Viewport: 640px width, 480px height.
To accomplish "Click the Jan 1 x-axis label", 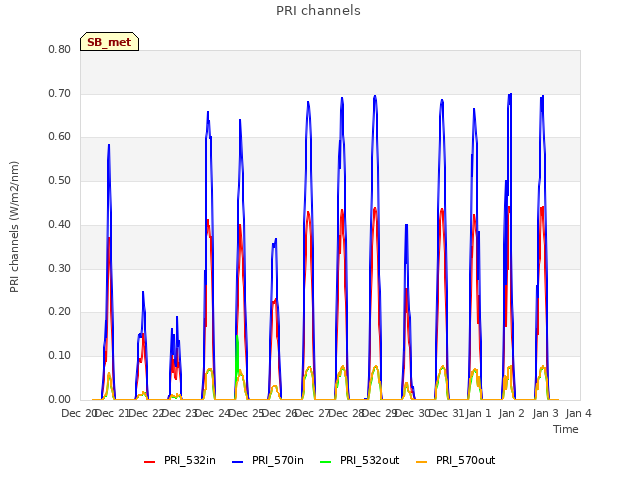I will pos(479,413).
